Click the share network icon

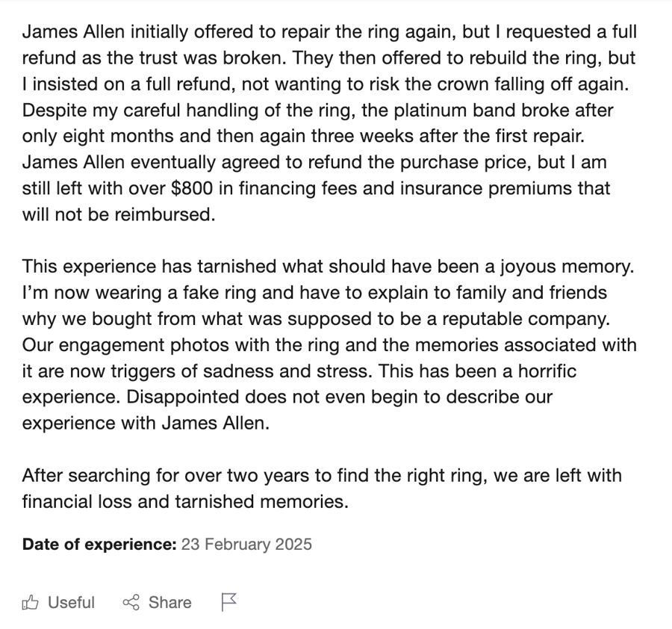[131, 602]
